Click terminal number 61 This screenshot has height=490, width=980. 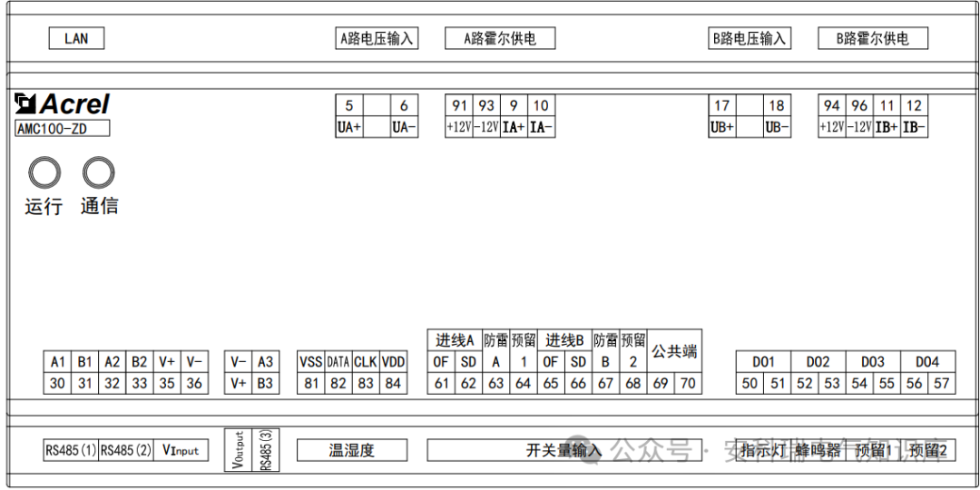tap(441, 383)
